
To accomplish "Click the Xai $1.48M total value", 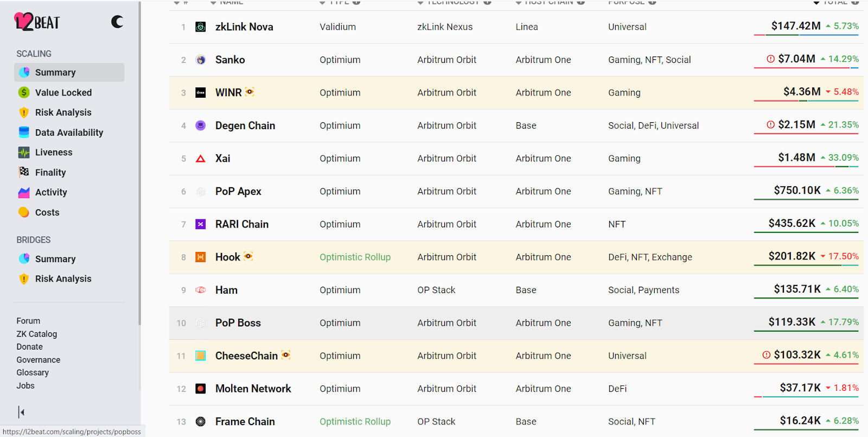I will [796, 157].
